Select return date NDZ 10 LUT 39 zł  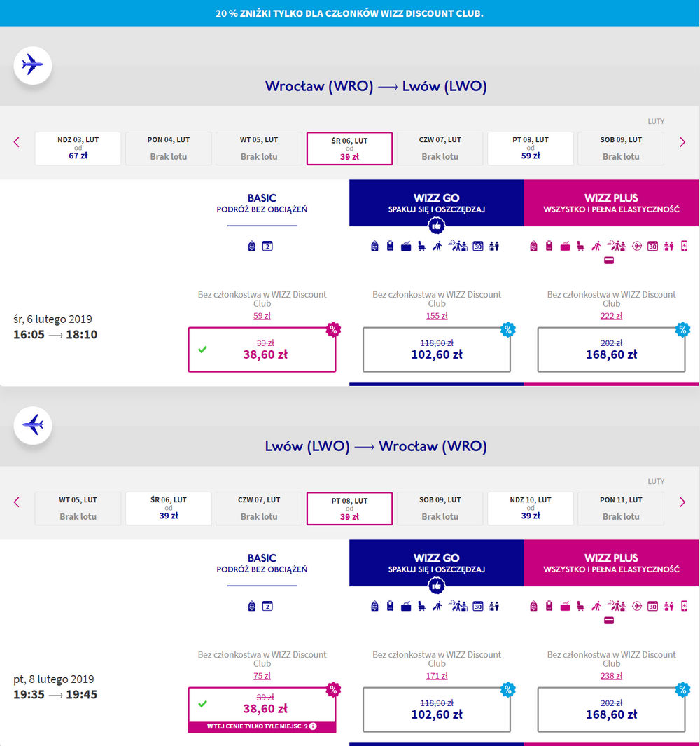point(531,509)
